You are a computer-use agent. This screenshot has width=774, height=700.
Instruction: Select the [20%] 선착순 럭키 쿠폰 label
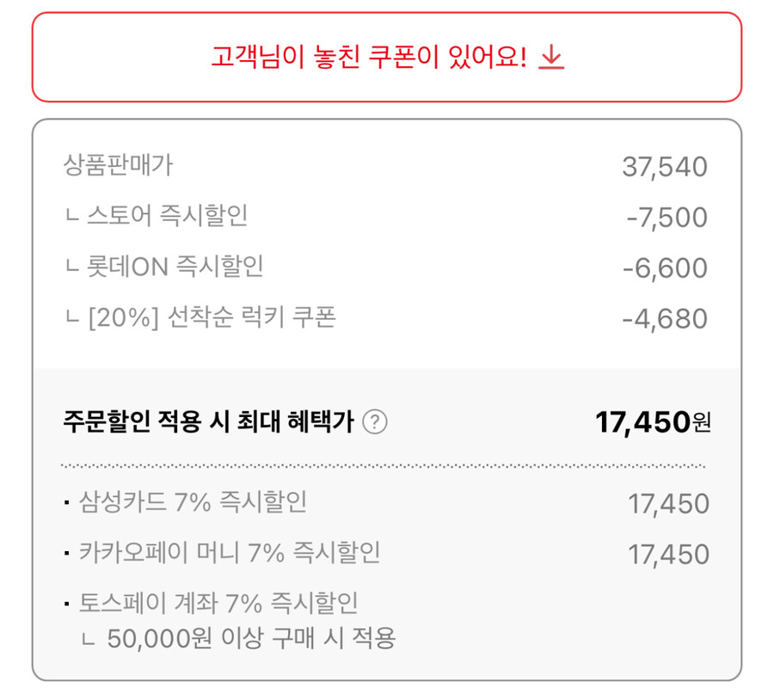coord(211,317)
